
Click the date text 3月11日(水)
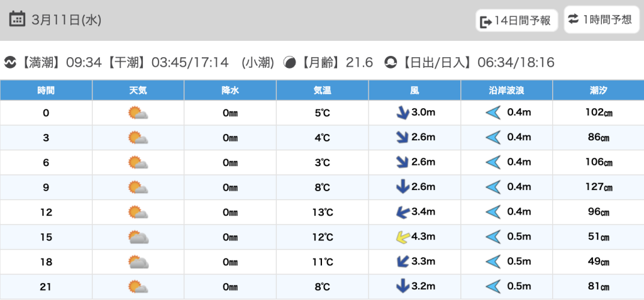coord(66,19)
